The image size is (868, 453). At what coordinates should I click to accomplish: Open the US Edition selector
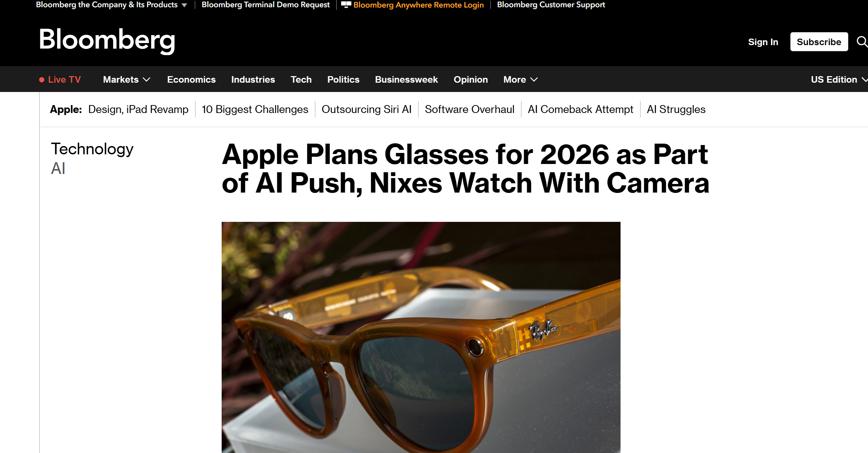(839, 80)
